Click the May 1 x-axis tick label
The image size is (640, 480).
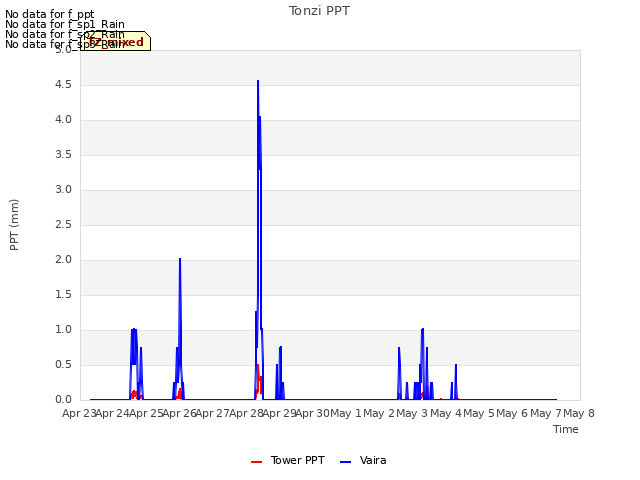(346, 413)
